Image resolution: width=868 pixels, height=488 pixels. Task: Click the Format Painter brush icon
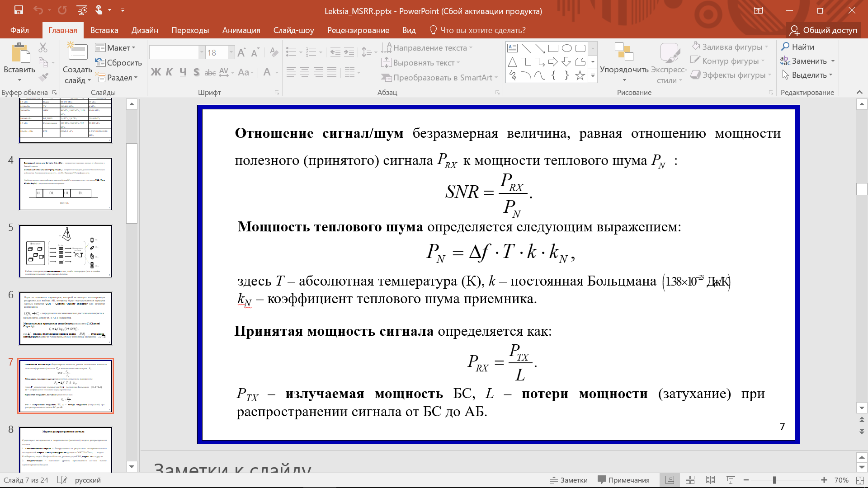tap(43, 77)
